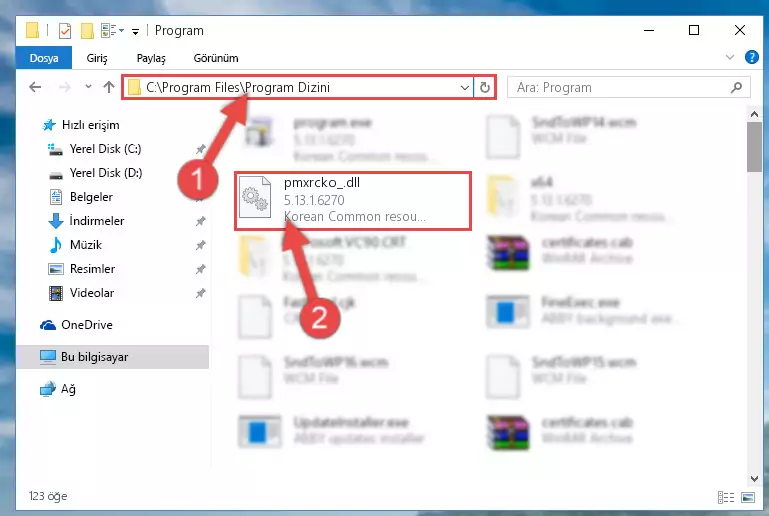Expand the ribbon with the chevron
The width and height of the screenshot is (769, 516).
coord(730,57)
